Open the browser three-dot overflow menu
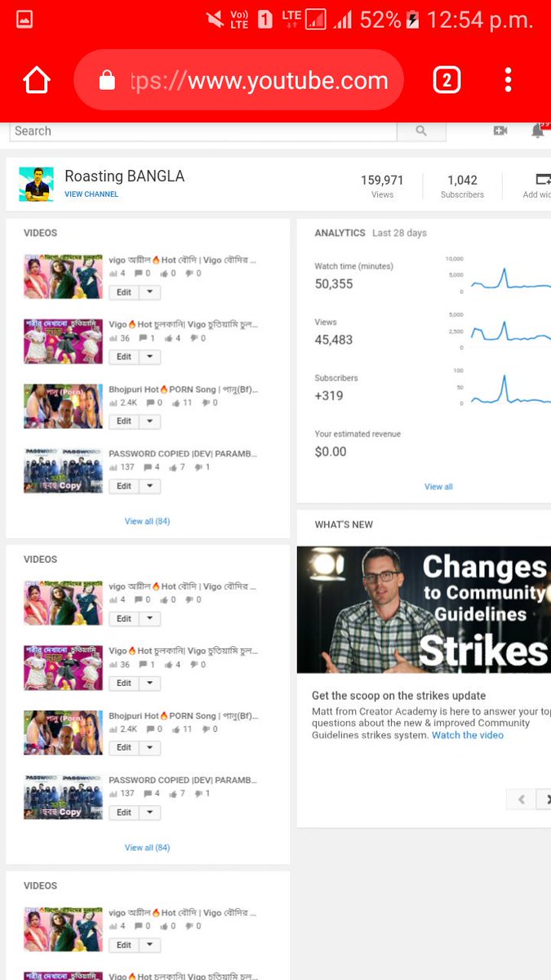 [508, 80]
